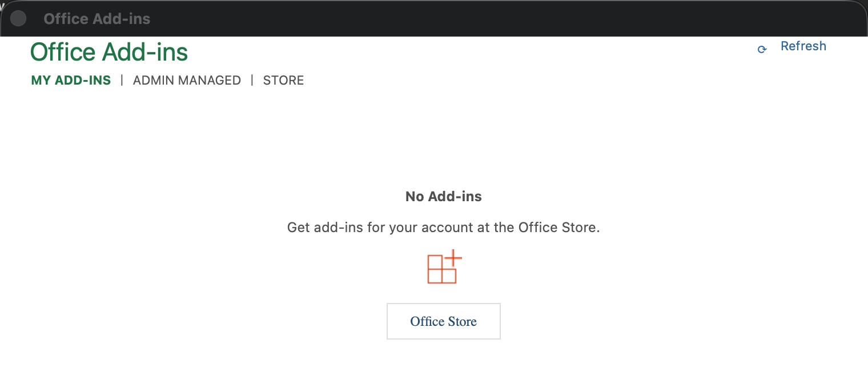
Task: Click the plus sign on the add-in icon
Action: [453, 258]
